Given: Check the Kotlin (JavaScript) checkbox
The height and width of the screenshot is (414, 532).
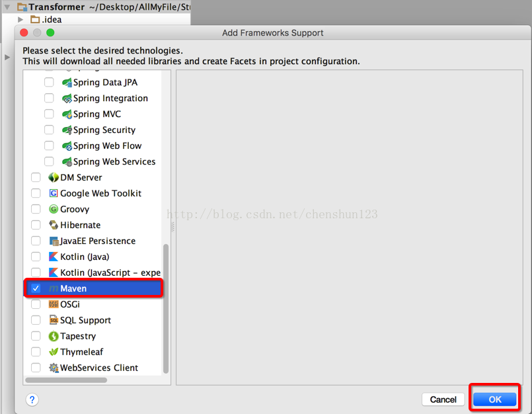Looking at the screenshot, I should pos(36,272).
